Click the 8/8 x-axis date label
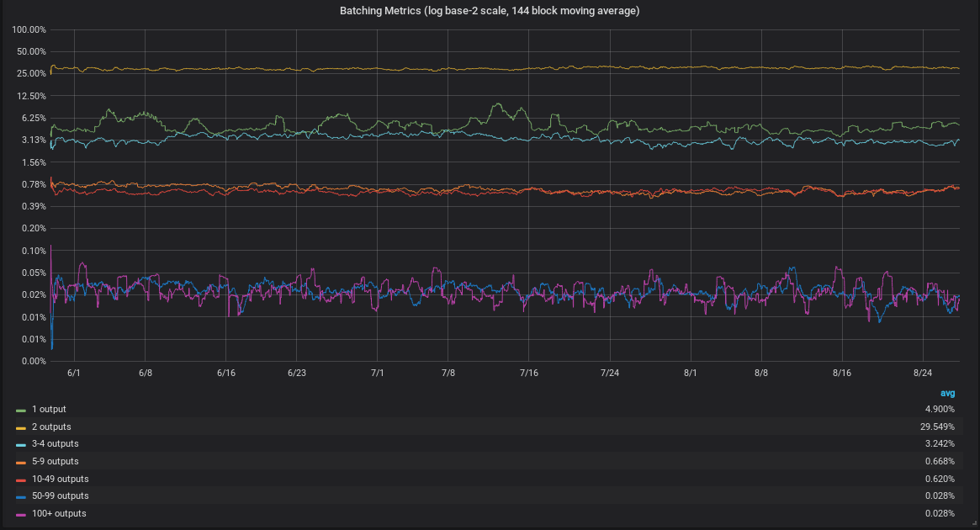 click(761, 373)
